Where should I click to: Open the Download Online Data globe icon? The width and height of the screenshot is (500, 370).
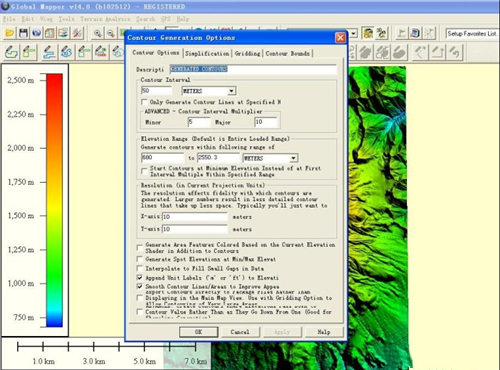point(37,33)
